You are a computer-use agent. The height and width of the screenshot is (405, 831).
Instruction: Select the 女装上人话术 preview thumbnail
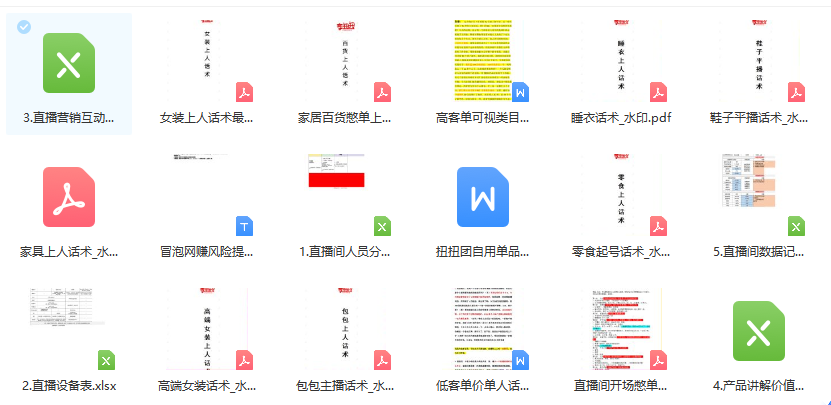[207, 61]
